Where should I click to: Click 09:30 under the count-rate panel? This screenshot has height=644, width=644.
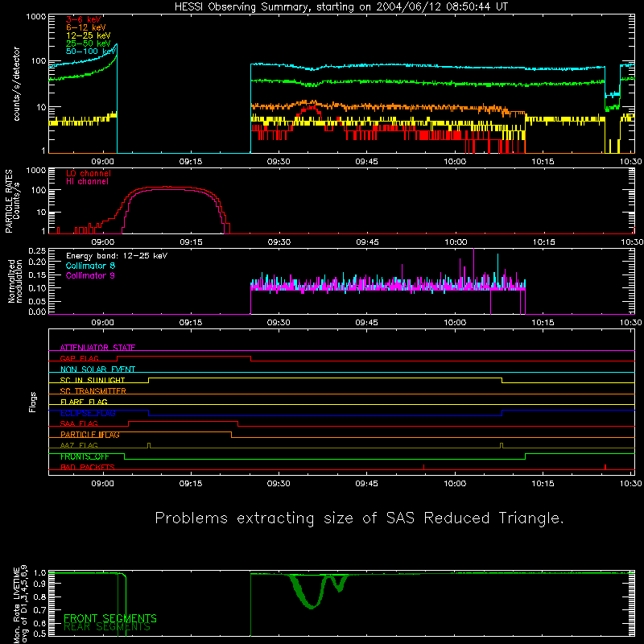279,162
